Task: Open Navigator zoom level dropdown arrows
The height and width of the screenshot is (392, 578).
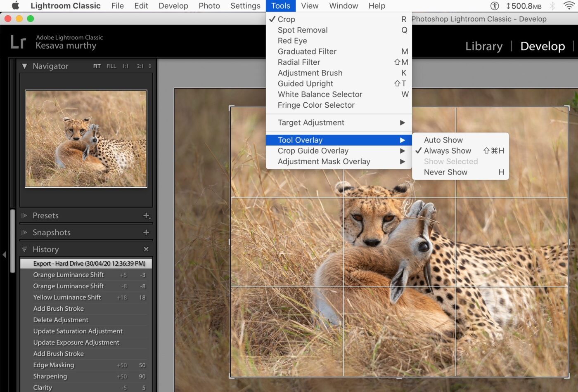Action: click(x=150, y=66)
